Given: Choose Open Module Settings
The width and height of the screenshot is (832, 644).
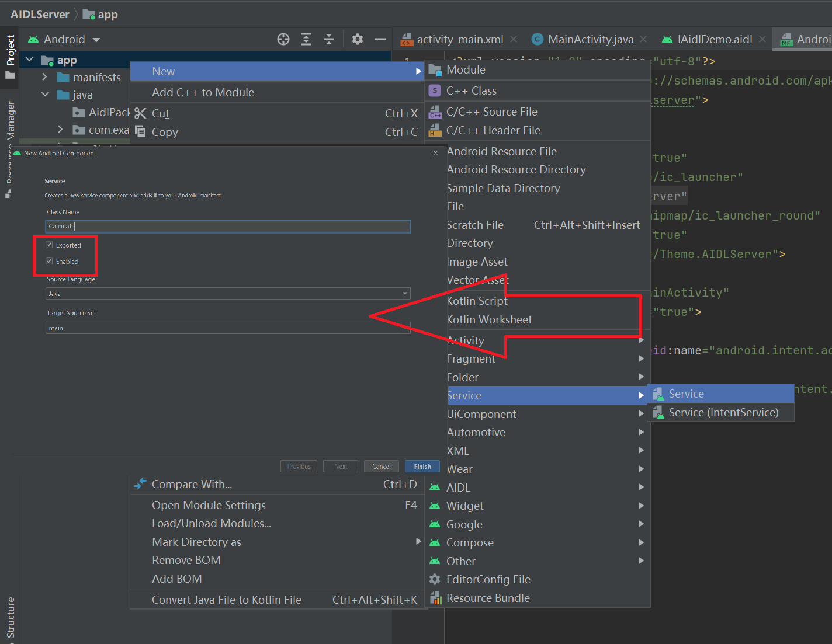Looking at the screenshot, I should (x=276, y=505).
